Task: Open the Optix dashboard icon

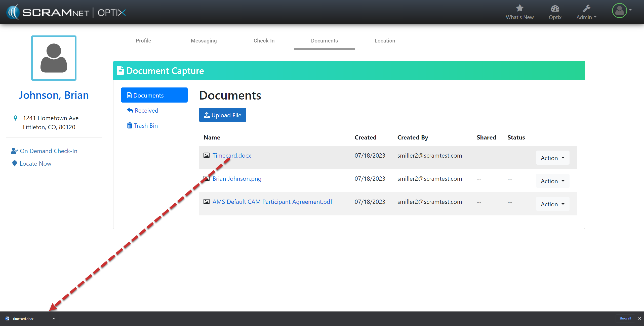Action: click(555, 9)
